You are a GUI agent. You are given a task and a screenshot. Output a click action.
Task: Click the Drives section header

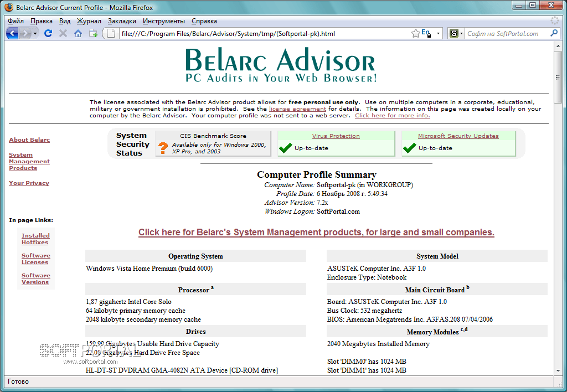[195, 331]
